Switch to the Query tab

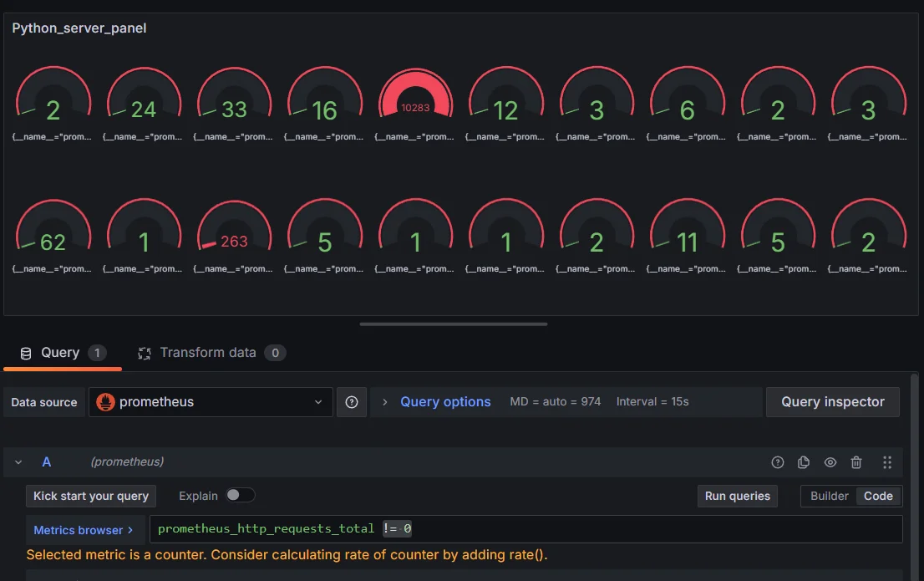[x=63, y=353]
